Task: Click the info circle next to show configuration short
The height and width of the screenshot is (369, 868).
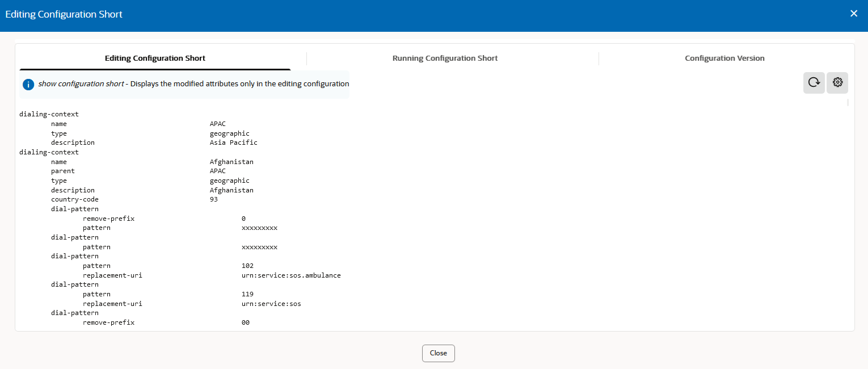Action: [28, 84]
